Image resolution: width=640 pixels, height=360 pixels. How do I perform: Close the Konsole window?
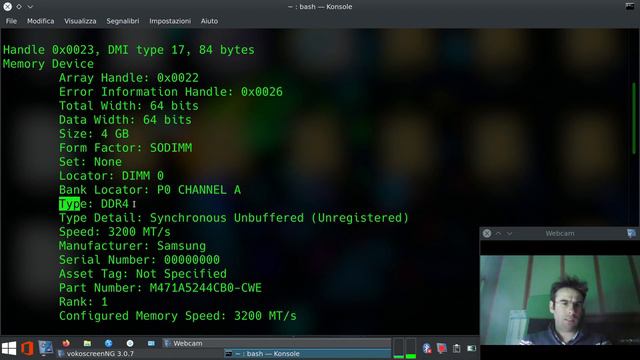click(7, 7)
